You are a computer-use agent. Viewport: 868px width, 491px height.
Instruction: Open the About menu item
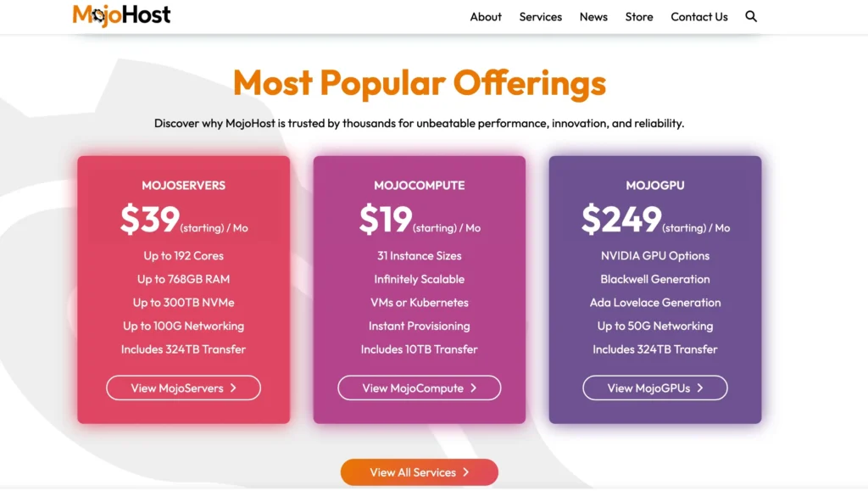(x=486, y=16)
